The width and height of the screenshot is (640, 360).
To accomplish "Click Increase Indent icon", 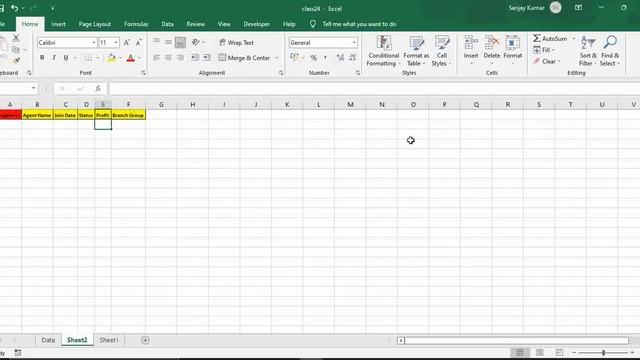I will pos(207,58).
